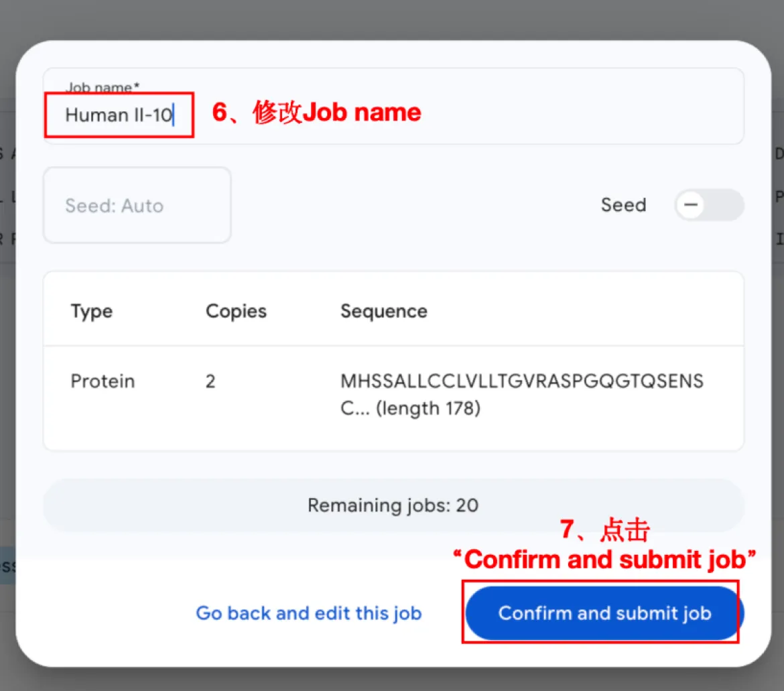This screenshot has height=691, width=784.
Task: Click the red '6、修改Job name' annotation
Action: click(316, 113)
